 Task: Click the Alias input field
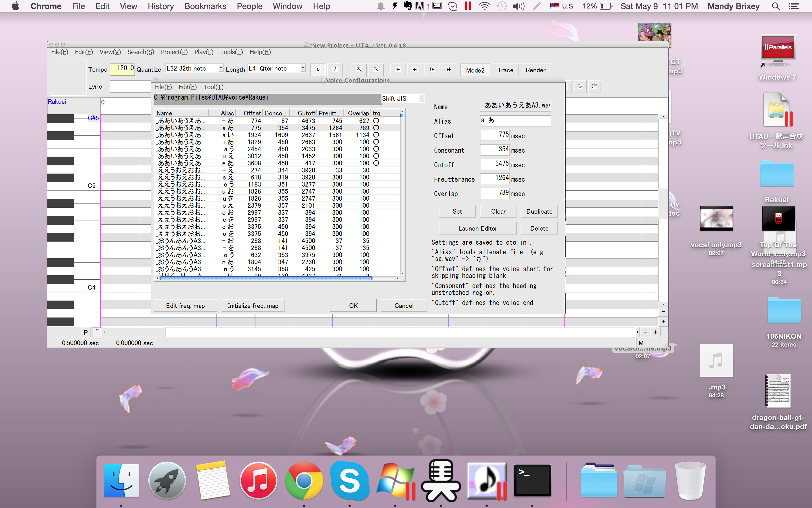click(515, 121)
